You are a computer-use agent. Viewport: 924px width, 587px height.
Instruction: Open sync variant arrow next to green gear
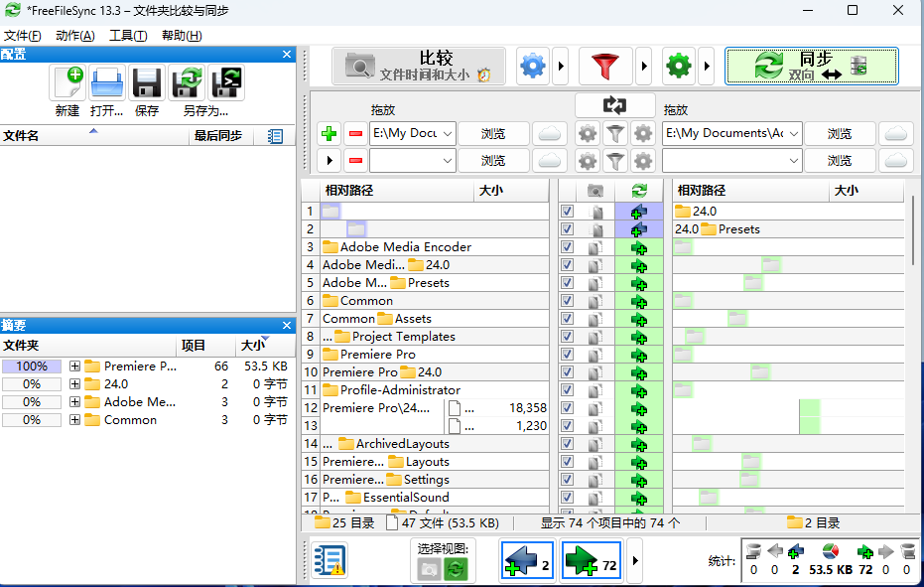point(706,67)
